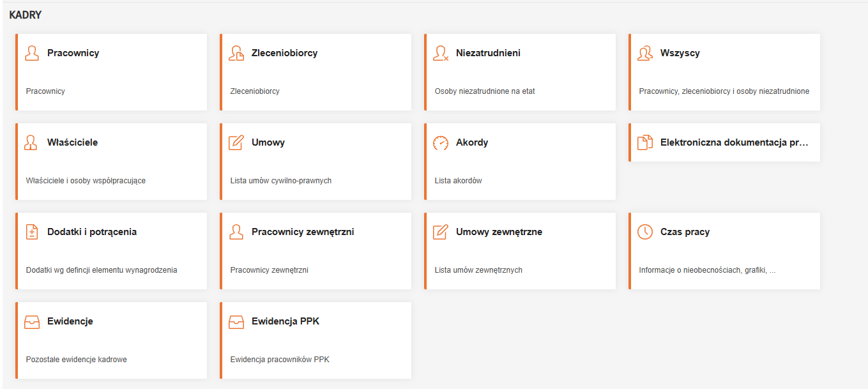Click the 'Osoby niezatrudnione na etat' text

click(x=485, y=91)
